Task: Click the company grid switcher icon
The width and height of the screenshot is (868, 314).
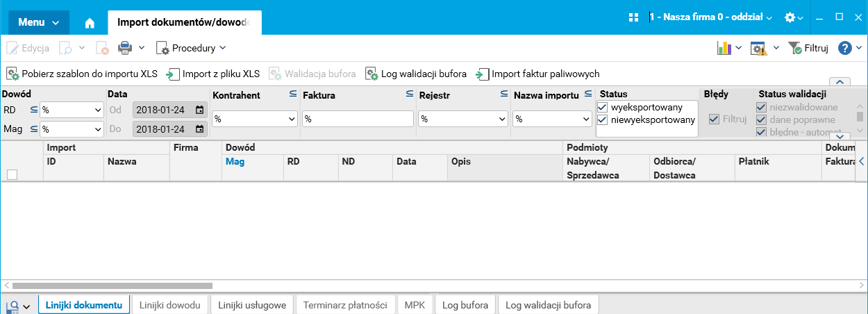Action: (x=633, y=17)
